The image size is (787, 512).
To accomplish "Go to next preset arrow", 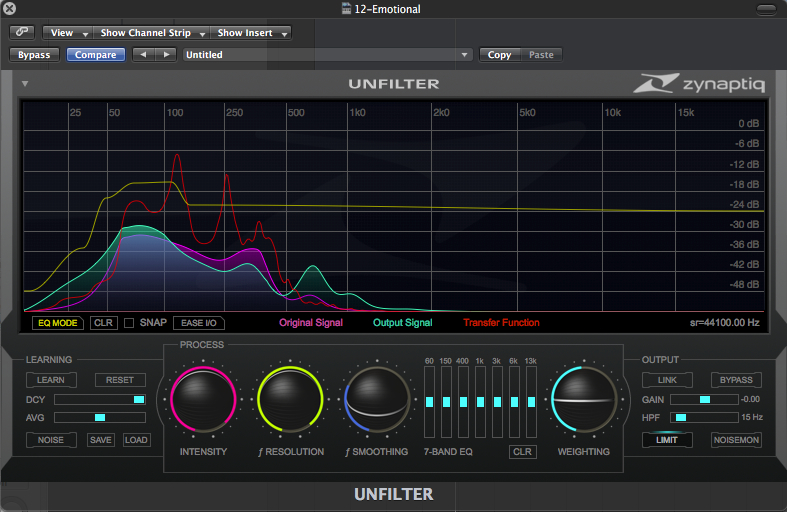I will pos(166,54).
